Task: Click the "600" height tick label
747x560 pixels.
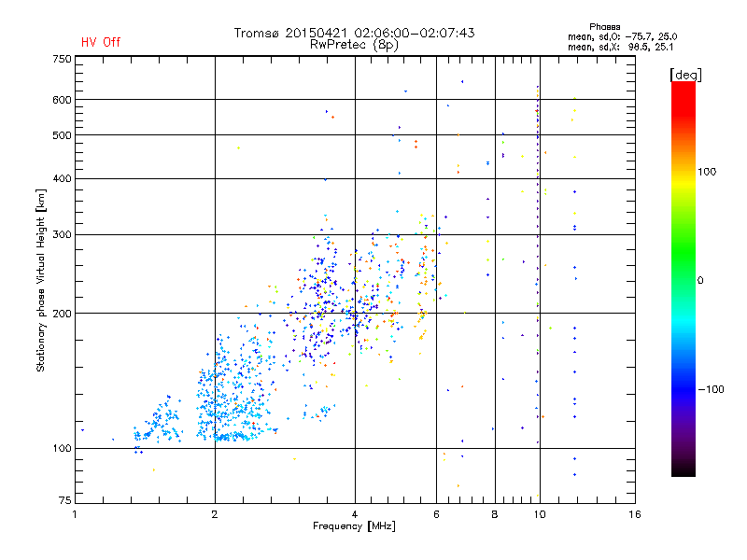Action: coord(62,100)
